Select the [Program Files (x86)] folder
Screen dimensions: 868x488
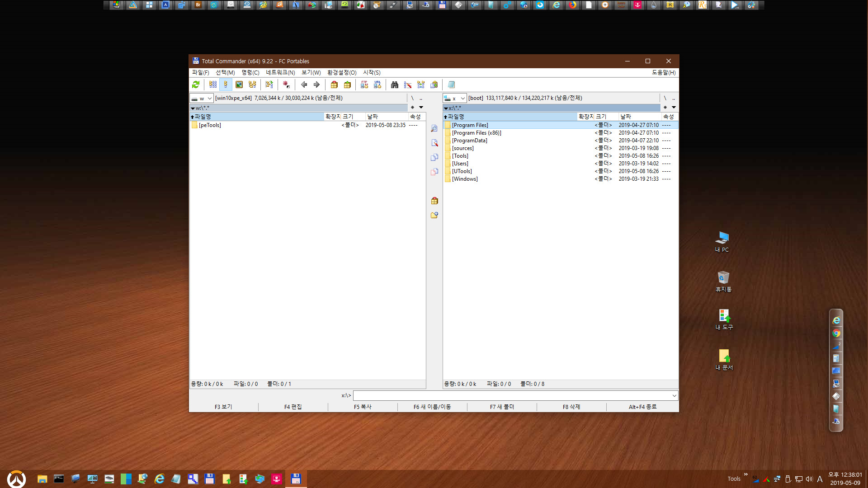click(x=561, y=133)
